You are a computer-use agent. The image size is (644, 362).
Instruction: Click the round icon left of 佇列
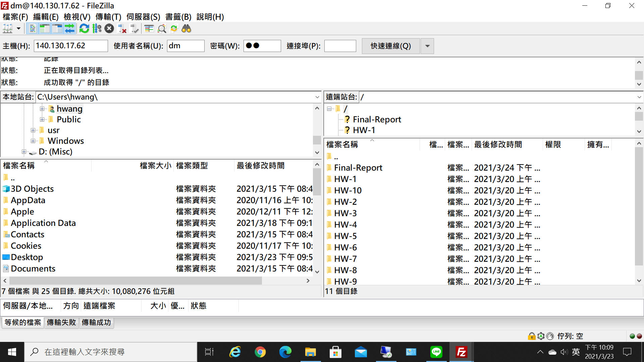pyautogui.click(x=550, y=336)
